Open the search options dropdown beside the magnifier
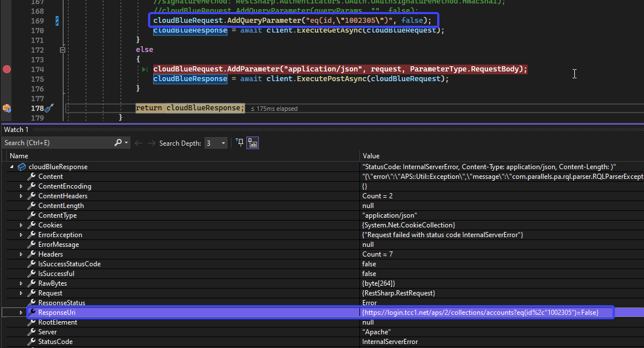This screenshot has height=348, width=644. pyautogui.click(x=125, y=142)
